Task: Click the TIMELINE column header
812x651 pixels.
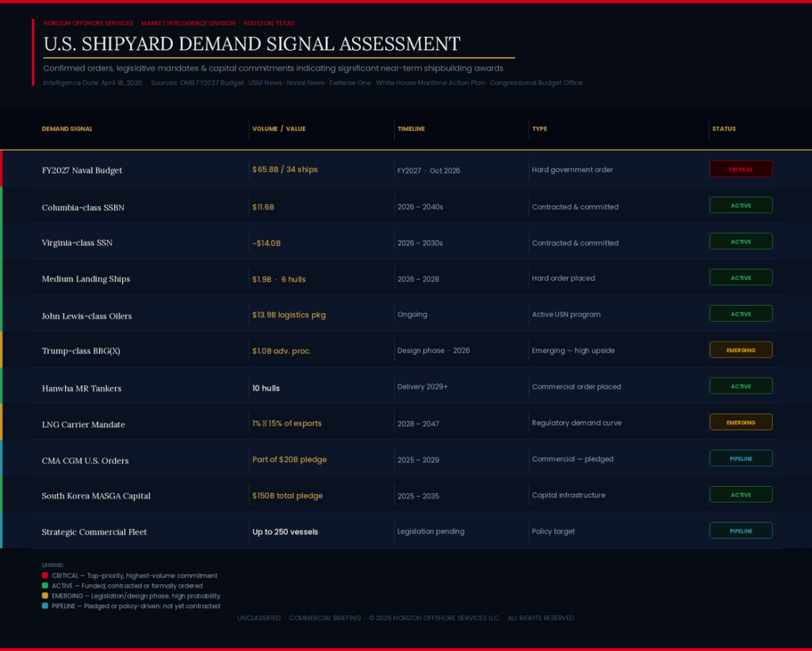Action: coord(412,128)
